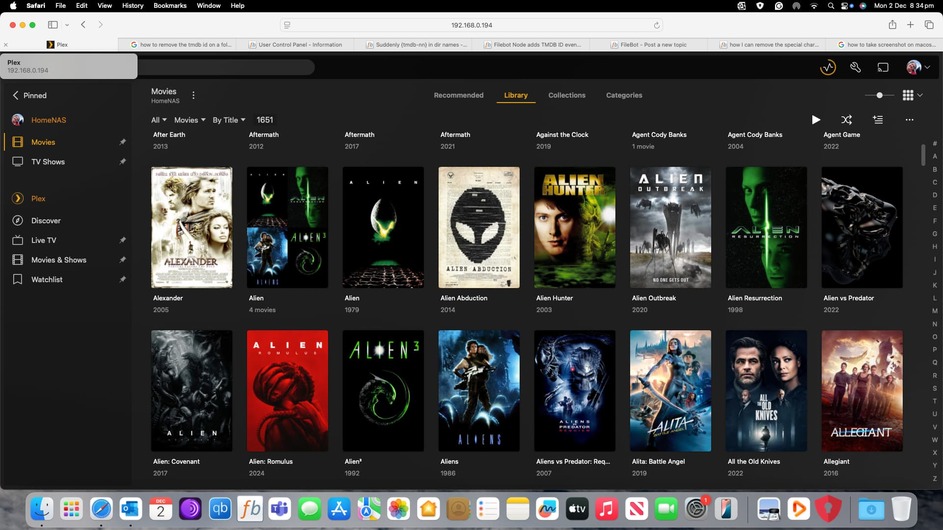Open Alien Abduction poster
943x530 pixels.
coord(479,227)
